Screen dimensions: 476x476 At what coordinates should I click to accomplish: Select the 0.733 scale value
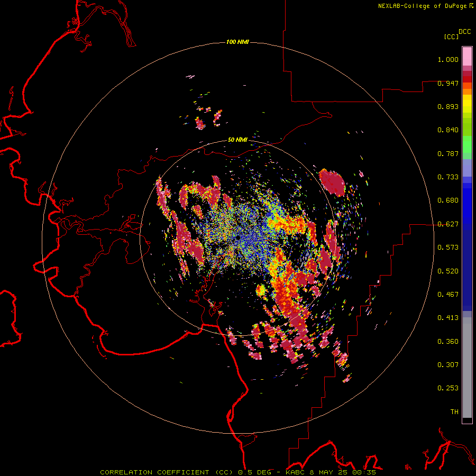448,177
